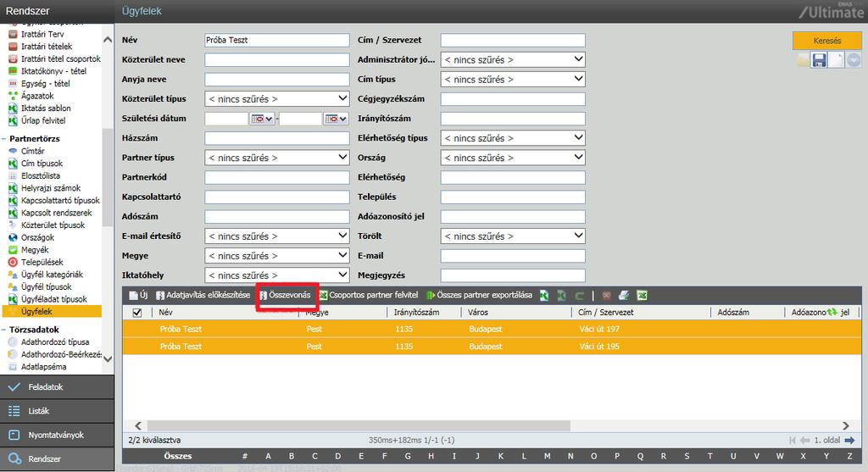Open Ágazatok in the sidebar tree

coord(37,96)
